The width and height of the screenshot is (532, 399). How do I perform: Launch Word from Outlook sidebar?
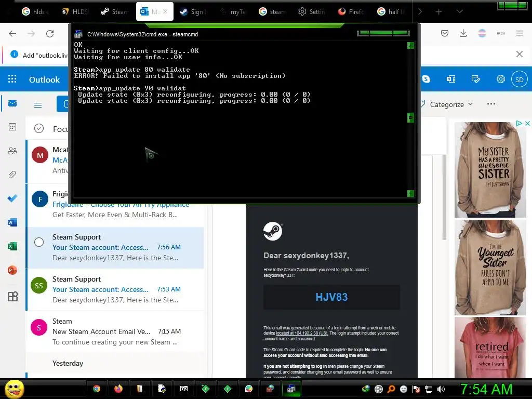[12, 222]
